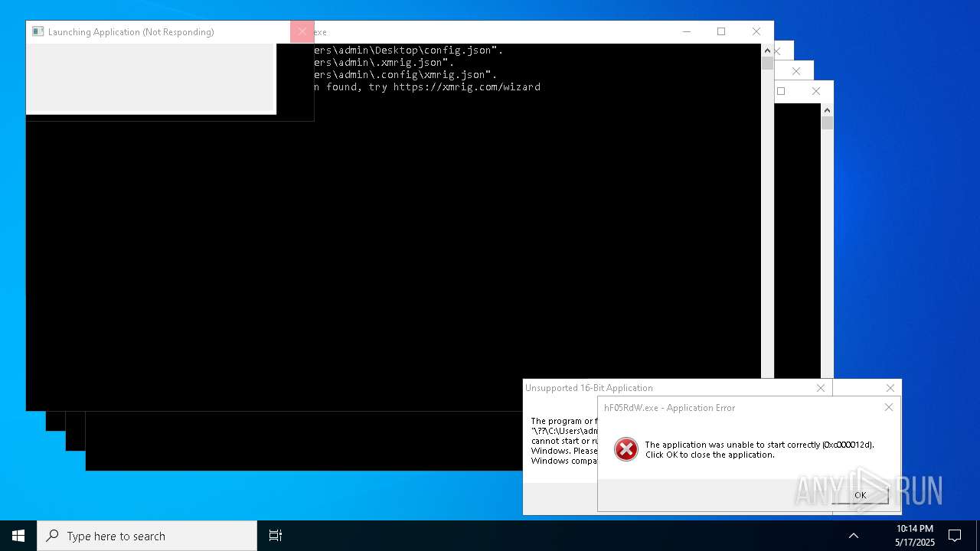Click the 'Launching Application (Not Responding)' title text
The width and height of the screenshot is (980, 551).
131,32
